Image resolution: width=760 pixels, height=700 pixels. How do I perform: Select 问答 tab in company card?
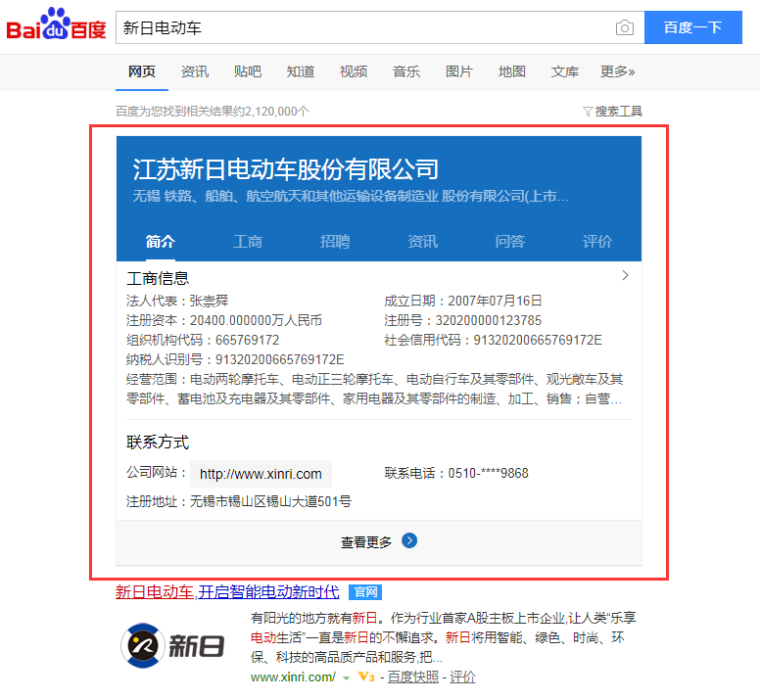click(510, 241)
